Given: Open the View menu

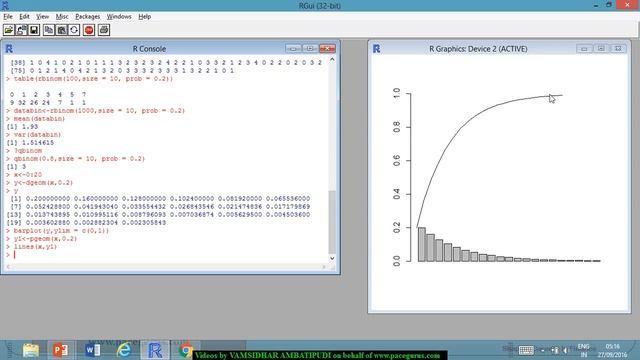Looking at the screenshot, I should pos(42,16).
